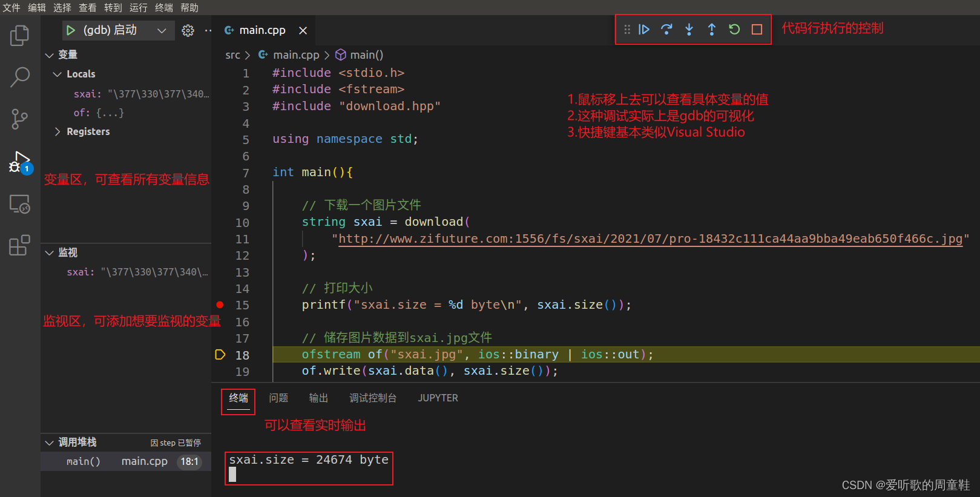Viewport: 980px width, 497px height.
Task: Open the Extensions view
Action: [19, 245]
